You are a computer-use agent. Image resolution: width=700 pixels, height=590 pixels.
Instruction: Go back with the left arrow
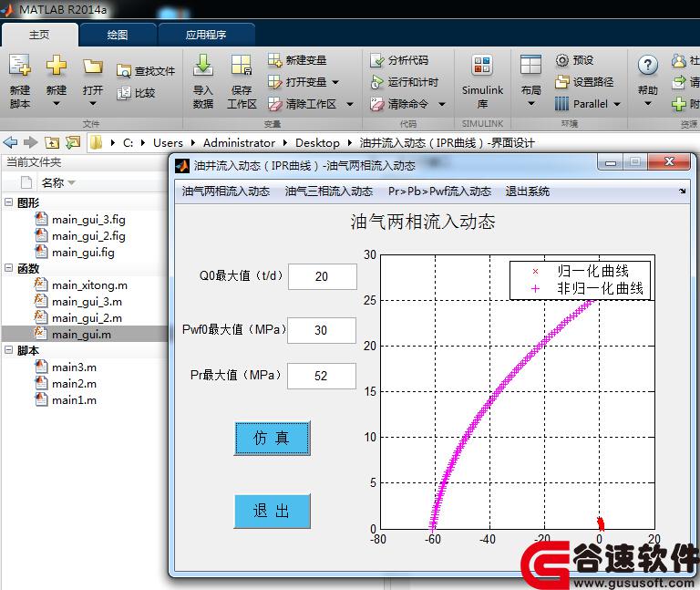10,142
